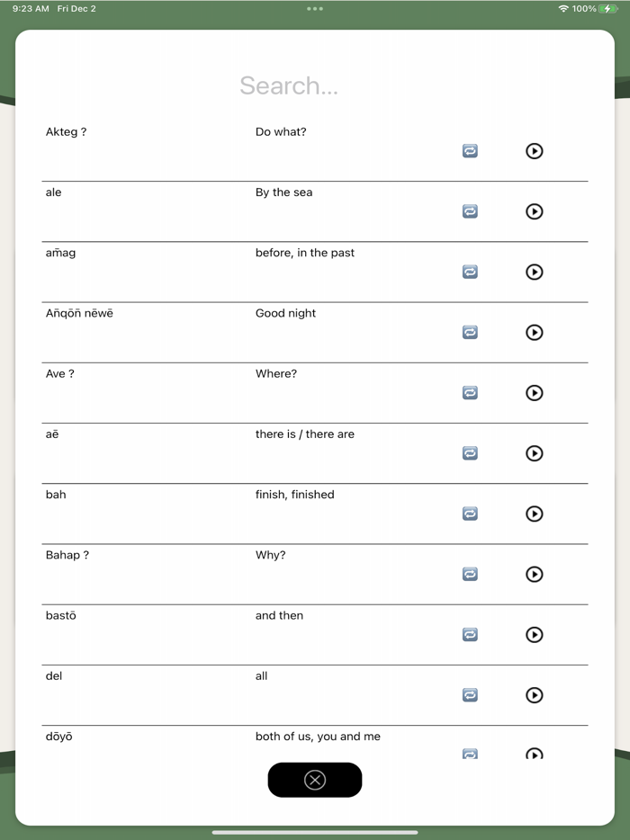Tap the repeat icon for 'am̄ag'

tap(470, 272)
